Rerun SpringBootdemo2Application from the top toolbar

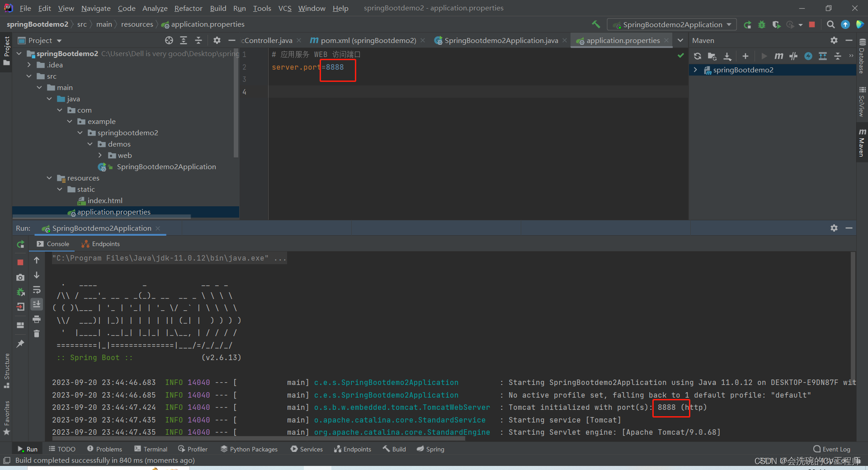coord(748,24)
